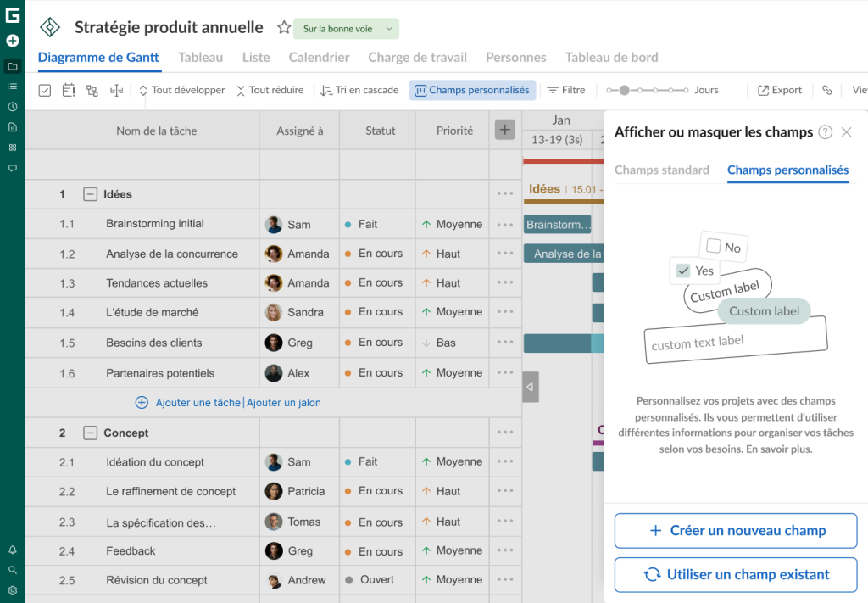Open more options for the Idées group
This screenshot has width=868, height=603.
[x=505, y=194]
